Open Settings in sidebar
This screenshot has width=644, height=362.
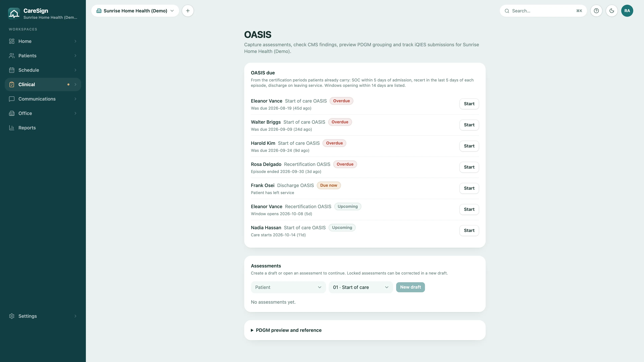43,316
